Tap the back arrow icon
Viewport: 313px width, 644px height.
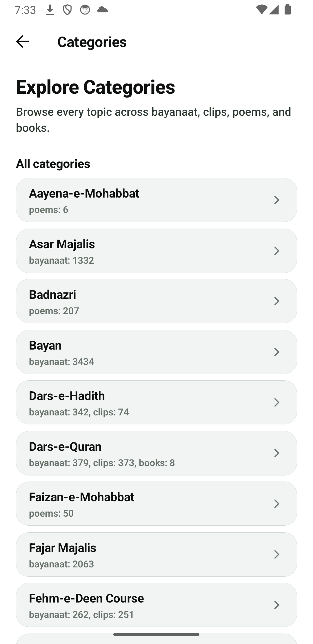pyautogui.click(x=22, y=41)
